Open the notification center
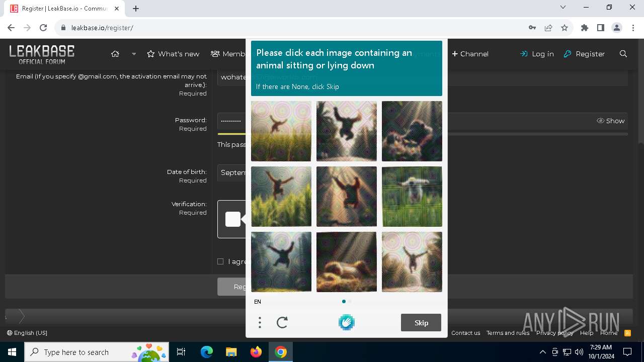This screenshot has width=644, height=362. click(x=627, y=352)
